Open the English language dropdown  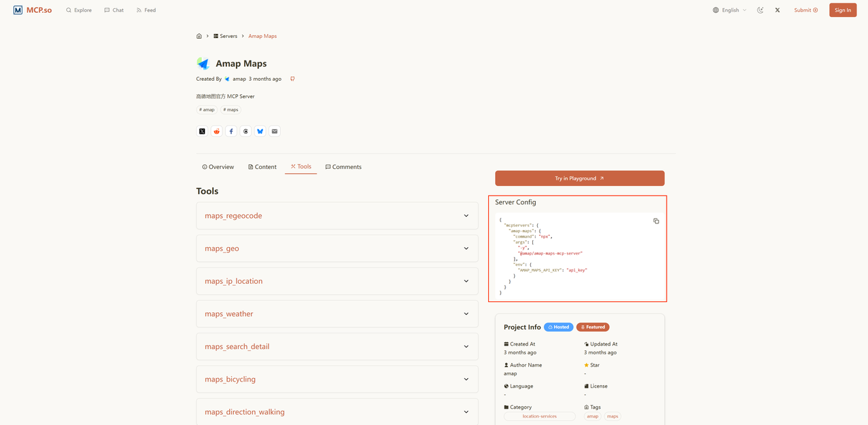click(x=730, y=10)
